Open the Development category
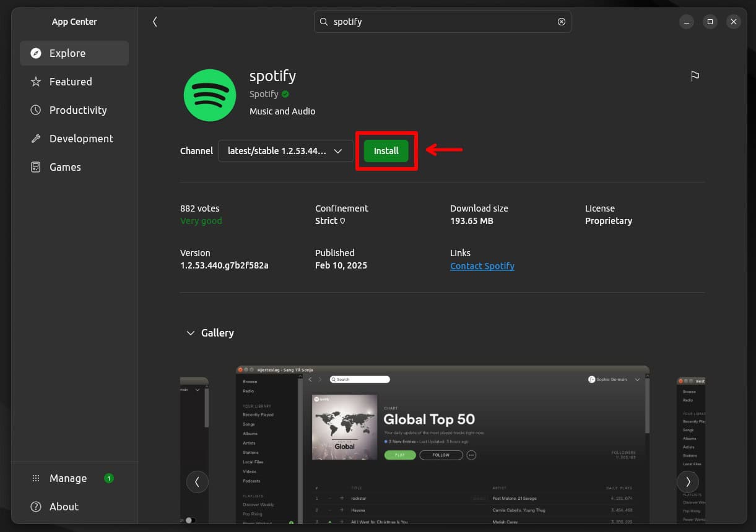Image resolution: width=756 pixels, height=532 pixels. [x=81, y=139]
